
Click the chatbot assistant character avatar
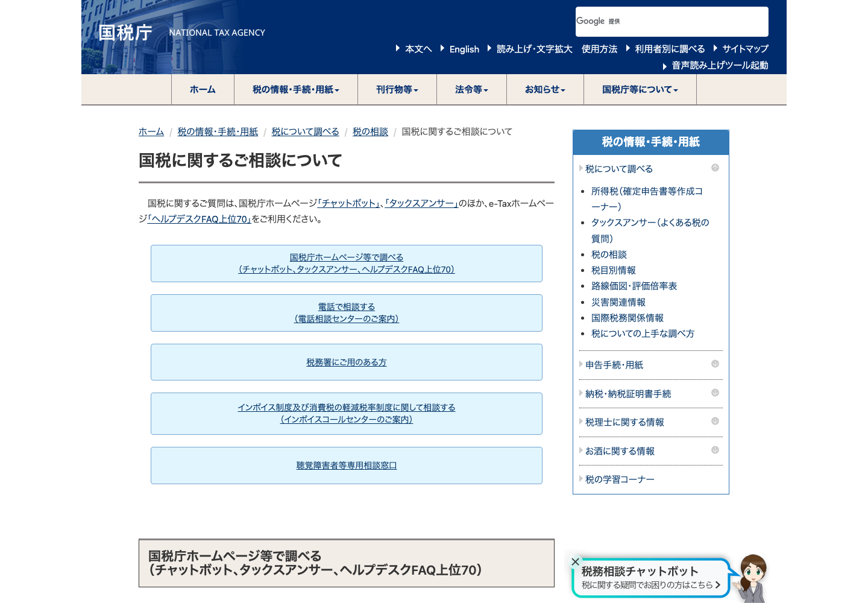(752, 578)
